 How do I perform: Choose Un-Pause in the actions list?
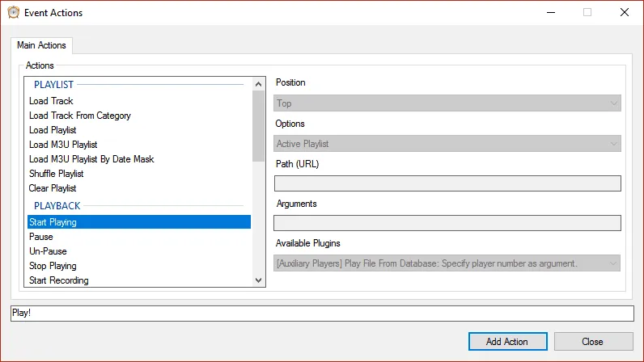coord(48,251)
